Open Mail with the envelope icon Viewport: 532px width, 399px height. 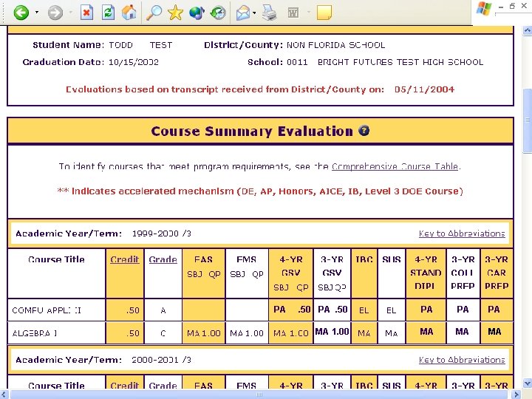pyautogui.click(x=243, y=13)
